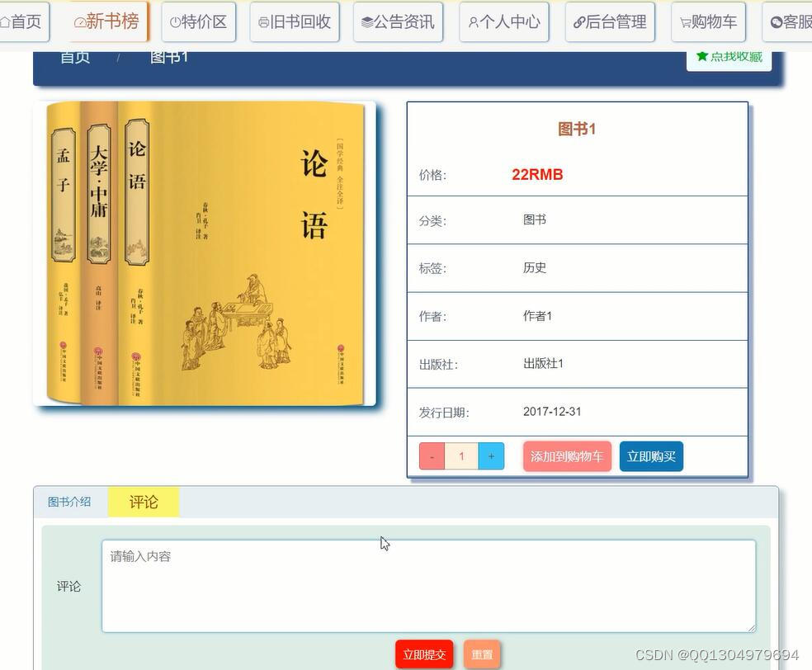Viewport: 812px width, 670px height.
Task: Click the category value 图书
Action: click(535, 219)
